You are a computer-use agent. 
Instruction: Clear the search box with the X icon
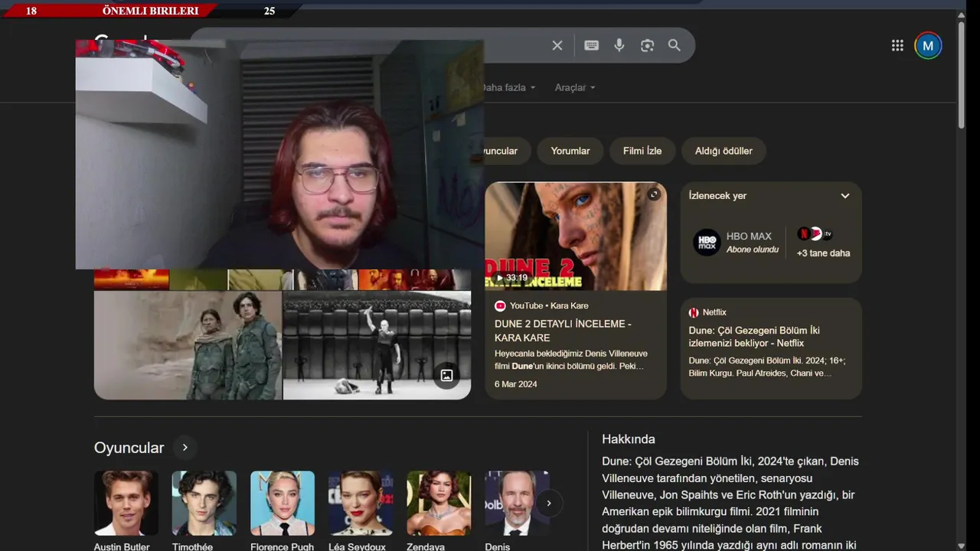click(557, 45)
